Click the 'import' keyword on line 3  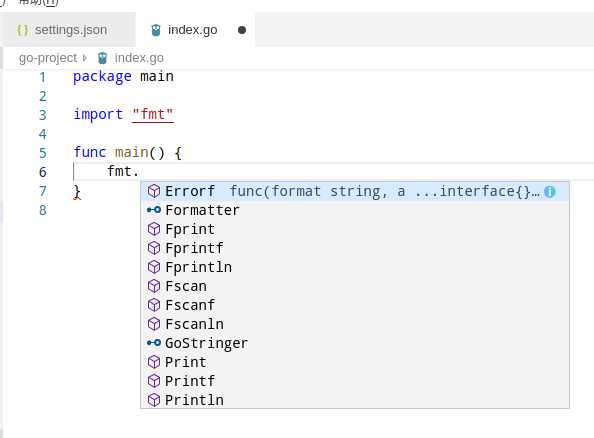coord(98,114)
